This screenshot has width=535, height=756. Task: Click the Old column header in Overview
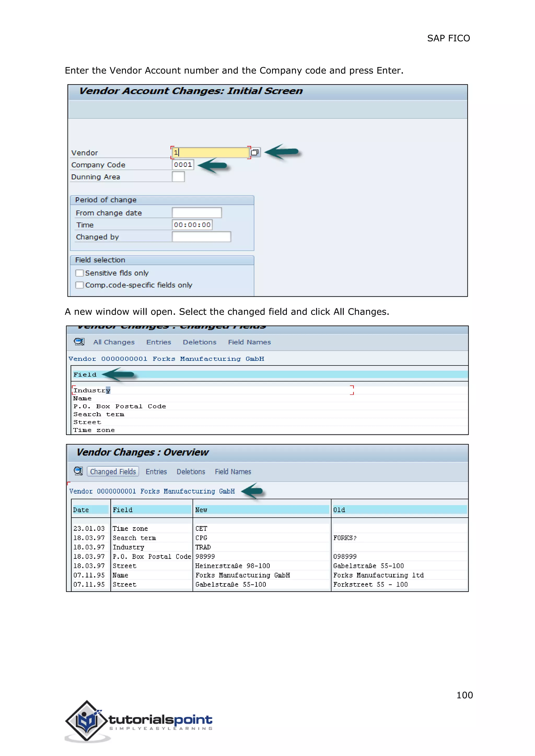(x=400, y=510)
